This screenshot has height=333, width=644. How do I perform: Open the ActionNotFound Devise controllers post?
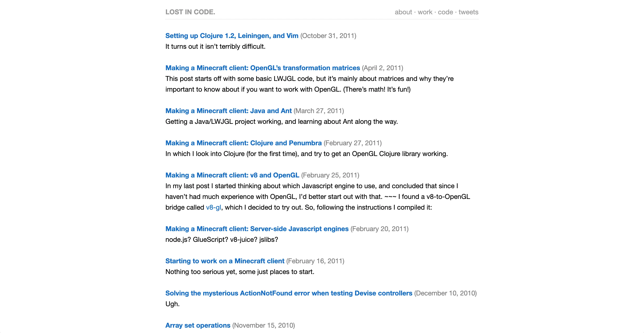click(288, 293)
